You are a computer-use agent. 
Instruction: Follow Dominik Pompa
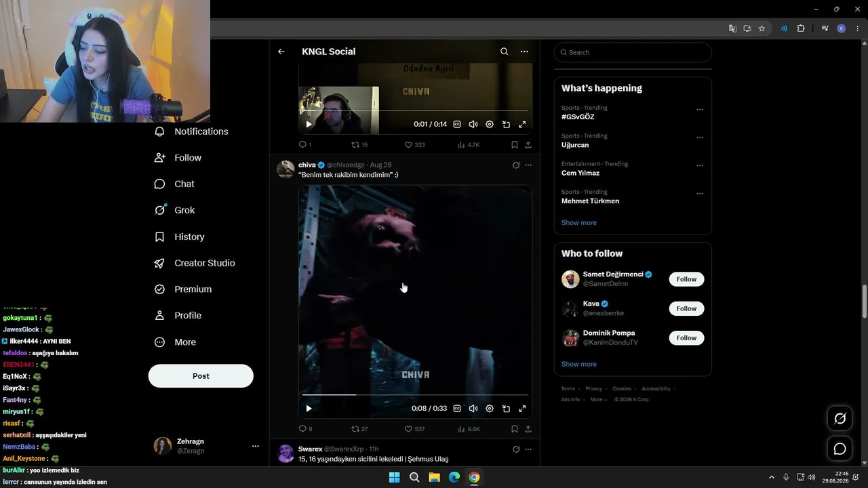(686, 338)
